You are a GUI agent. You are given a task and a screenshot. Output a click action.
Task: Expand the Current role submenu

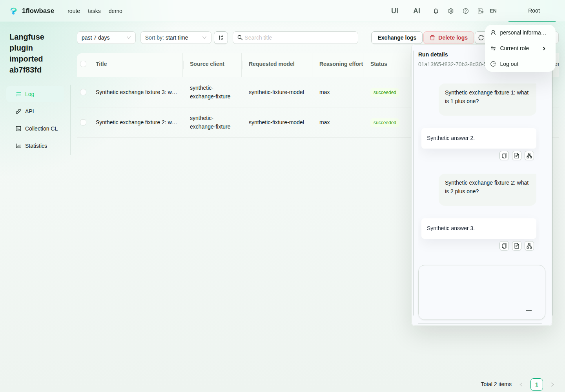520,48
